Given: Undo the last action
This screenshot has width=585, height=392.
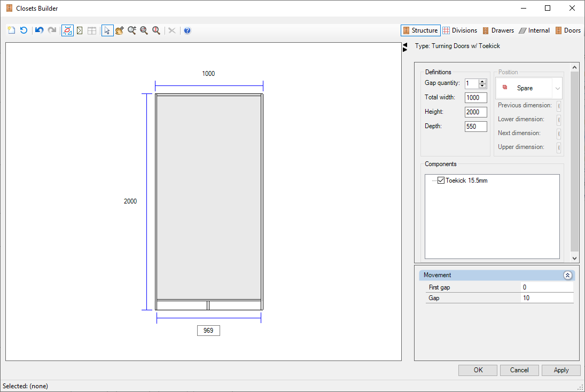Looking at the screenshot, I should 39,30.
